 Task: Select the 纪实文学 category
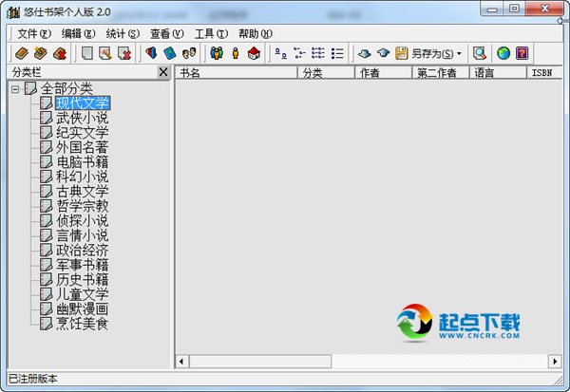click(83, 133)
